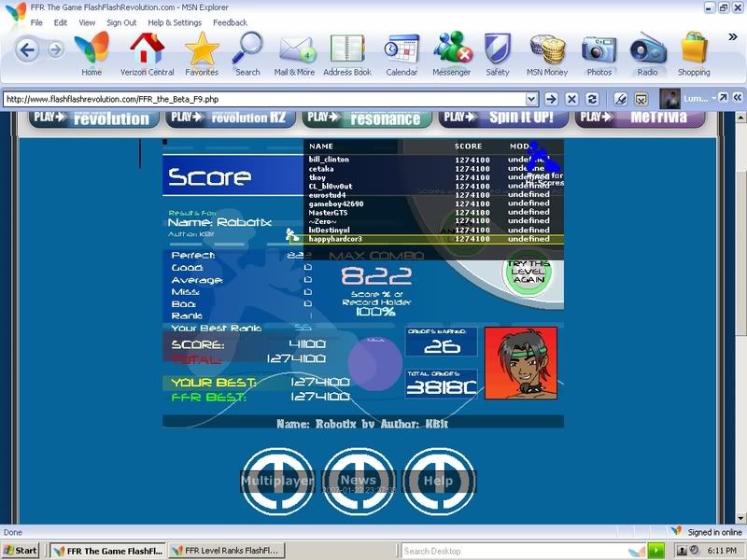Click the Home toolbar icon
This screenshot has height=560, width=747.
pos(92,53)
